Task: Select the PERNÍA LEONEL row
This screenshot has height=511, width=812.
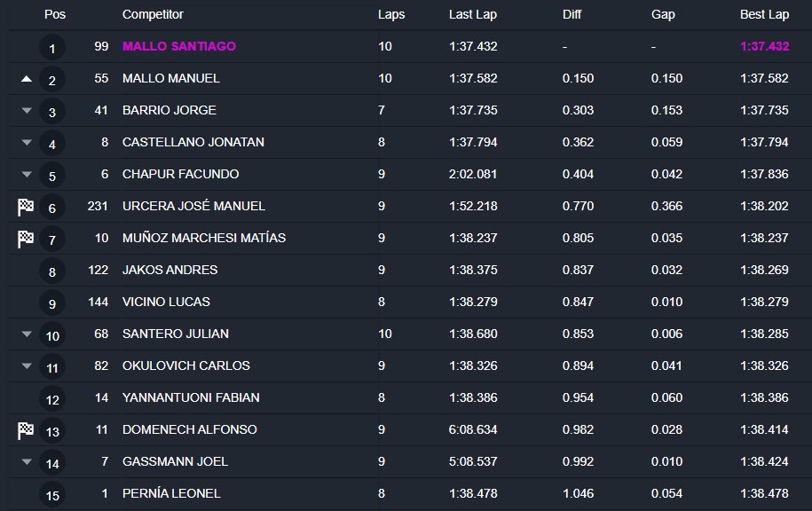Action: click(x=410, y=494)
